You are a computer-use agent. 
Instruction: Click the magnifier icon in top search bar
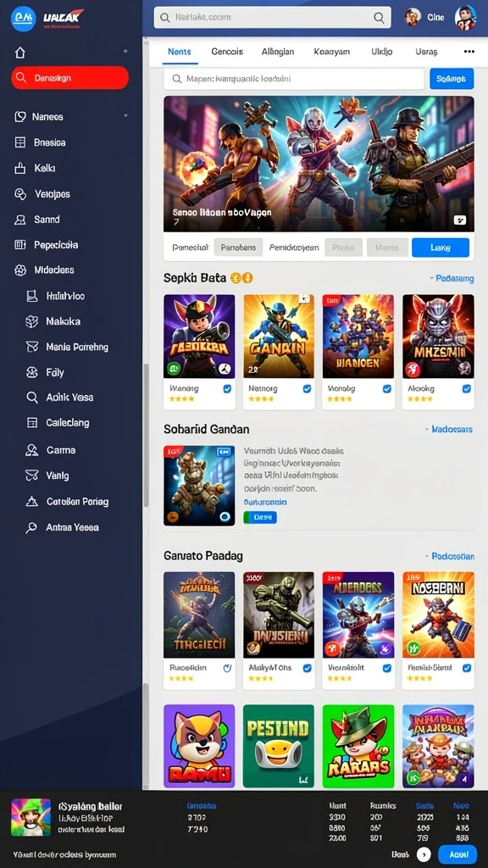(x=379, y=18)
